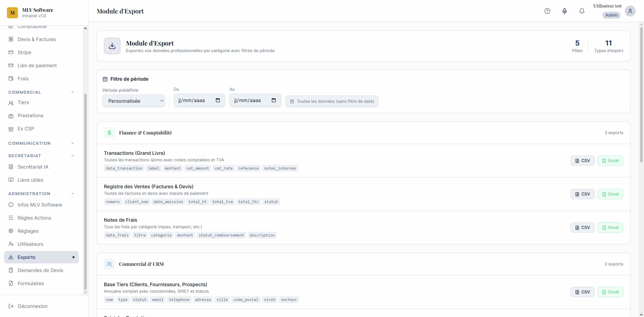The image size is (644, 317).
Task: Open the help question mark icon
Action: click(x=547, y=11)
